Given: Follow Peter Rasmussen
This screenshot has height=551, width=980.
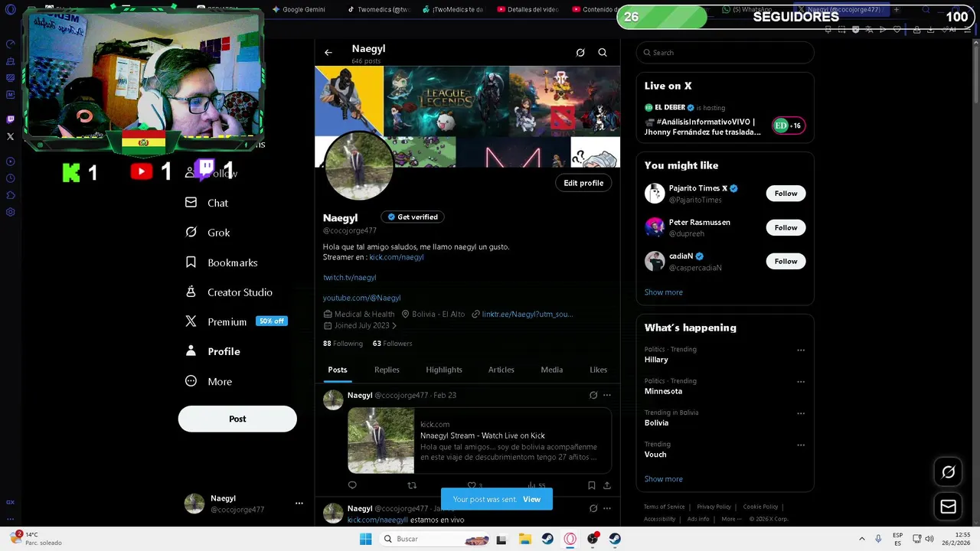Looking at the screenshot, I should pyautogui.click(x=786, y=227).
